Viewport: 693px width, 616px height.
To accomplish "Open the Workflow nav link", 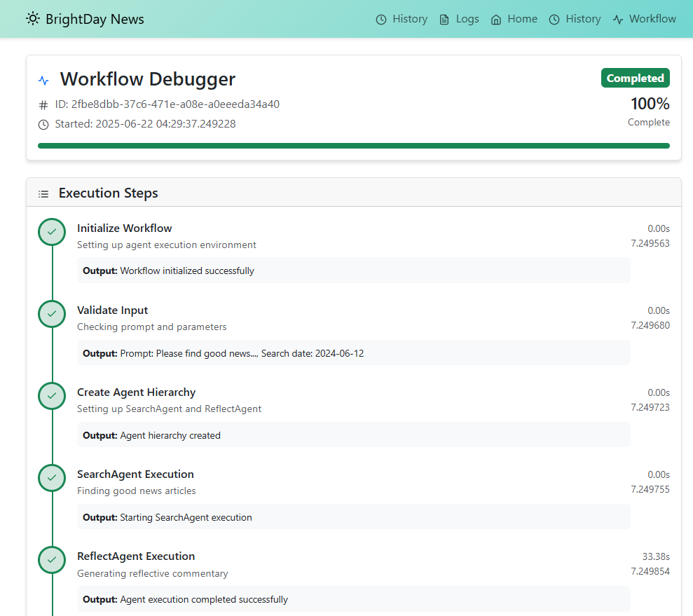I will pyautogui.click(x=645, y=19).
